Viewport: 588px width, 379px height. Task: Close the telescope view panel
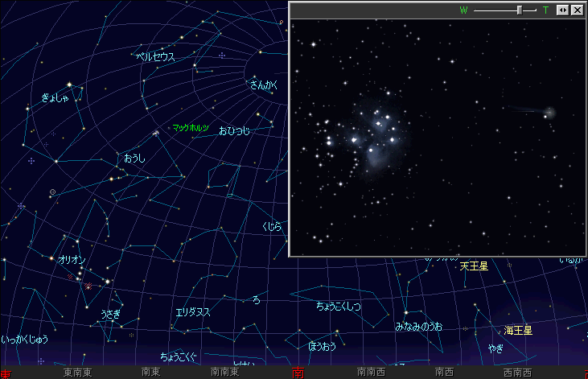point(577,10)
